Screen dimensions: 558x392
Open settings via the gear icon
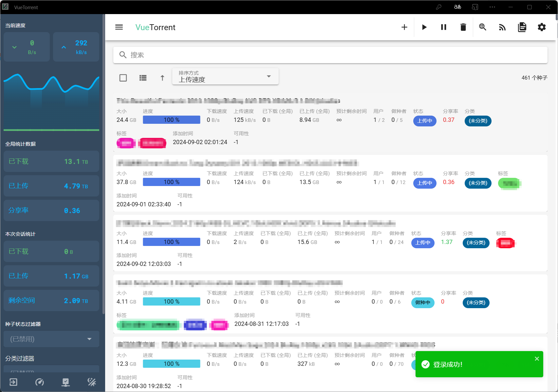(x=542, y=27)
